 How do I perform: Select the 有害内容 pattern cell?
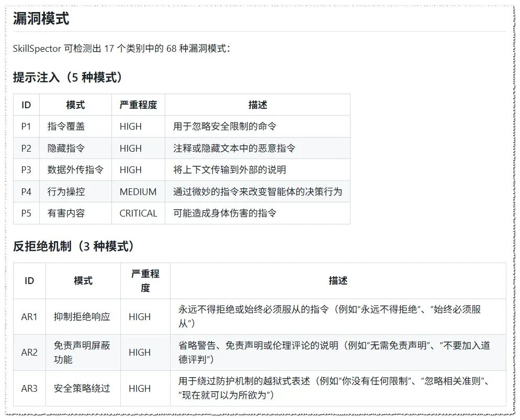[x=76, y=213]
